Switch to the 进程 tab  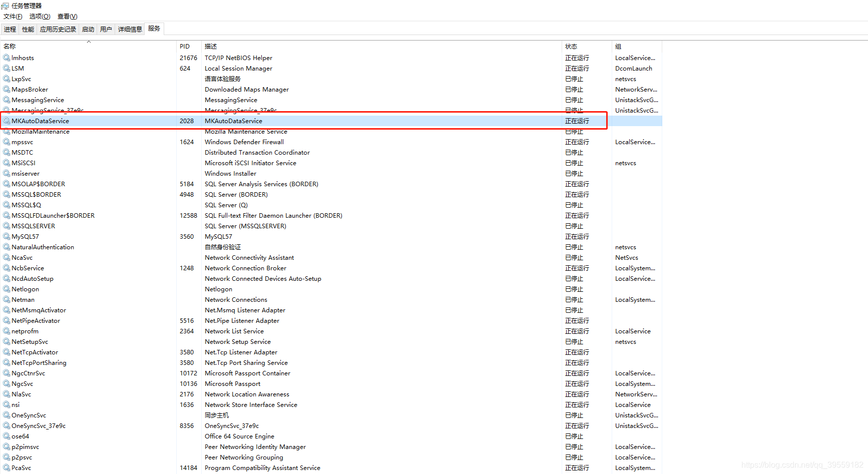(x=10, y=30)
